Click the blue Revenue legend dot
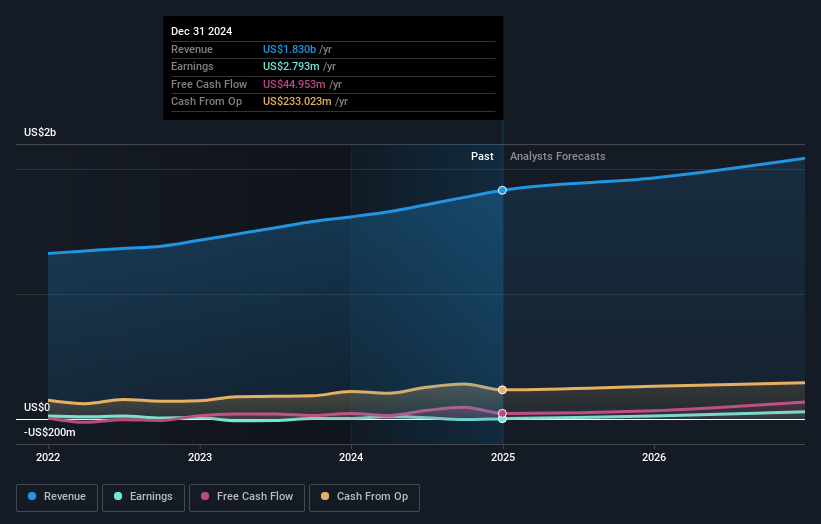 coord(32,496)
